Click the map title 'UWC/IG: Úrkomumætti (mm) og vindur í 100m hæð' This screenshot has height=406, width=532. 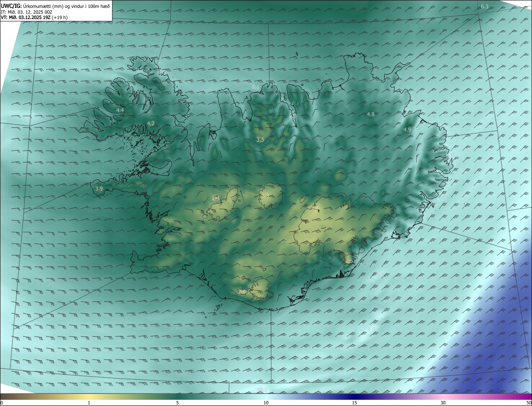point(55,6)
